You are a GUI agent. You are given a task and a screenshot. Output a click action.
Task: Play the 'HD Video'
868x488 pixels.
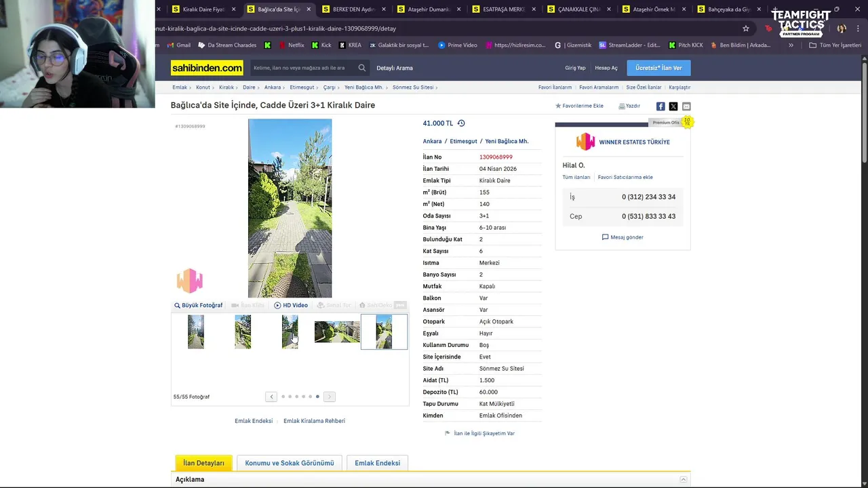(291, 305)
